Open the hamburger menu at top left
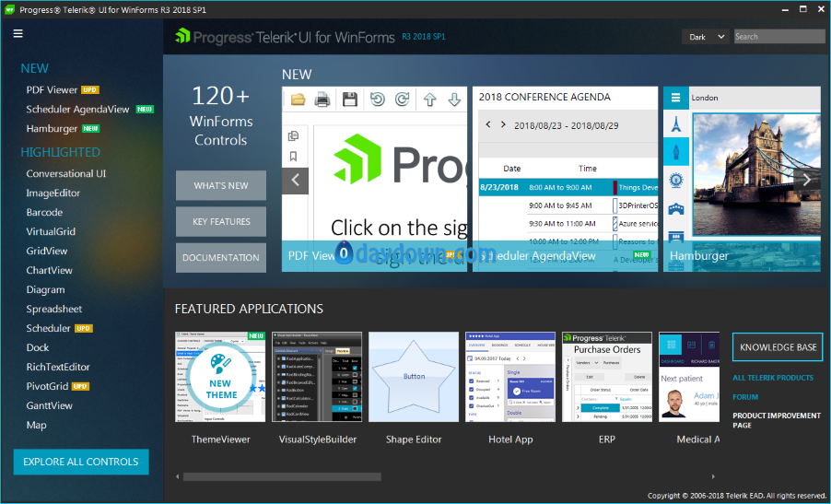 18,34
